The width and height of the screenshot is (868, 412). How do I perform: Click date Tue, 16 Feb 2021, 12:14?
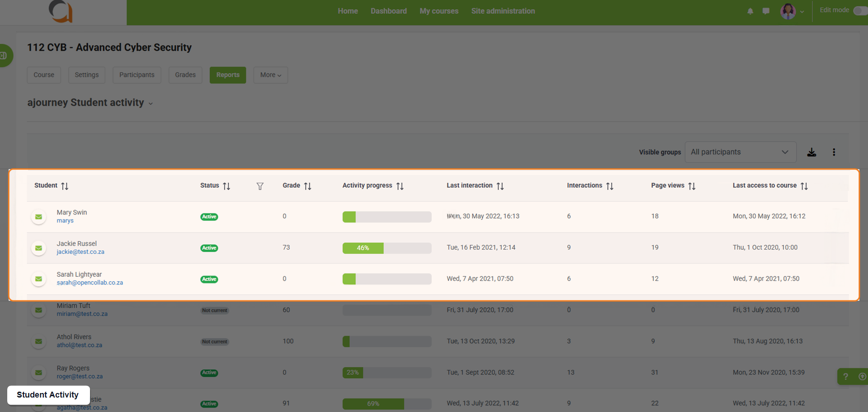(x=481, y=247)
